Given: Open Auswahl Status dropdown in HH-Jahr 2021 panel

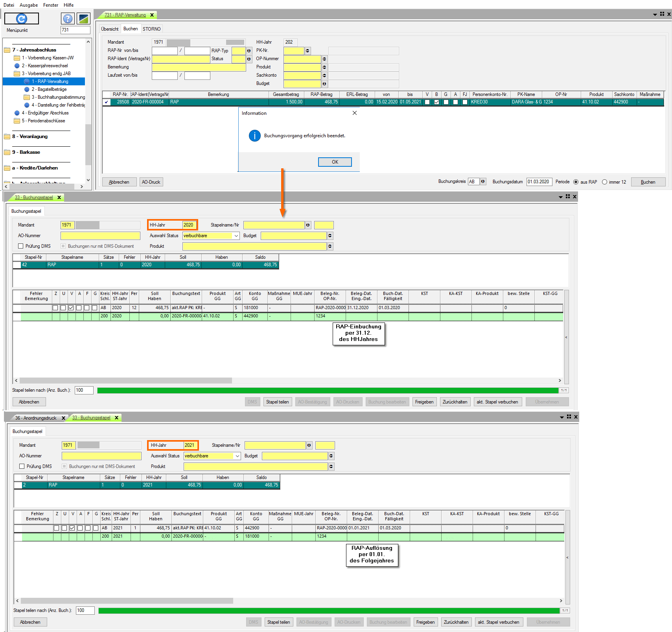Looking at the screenshot, I should tap(238, 456).
